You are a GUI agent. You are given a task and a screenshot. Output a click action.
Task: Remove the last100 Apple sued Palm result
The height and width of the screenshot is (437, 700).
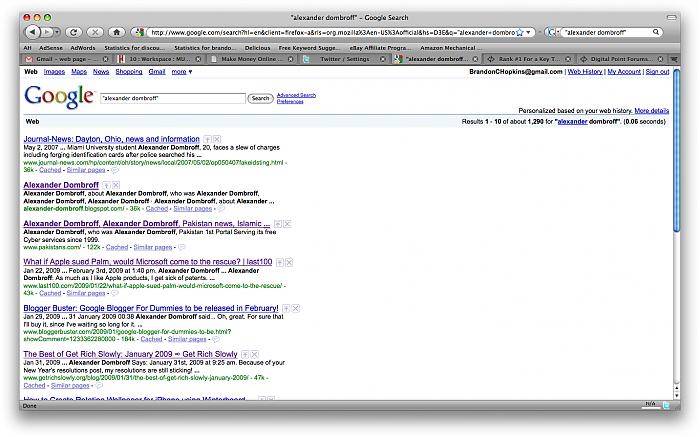(x=289, y=262)
